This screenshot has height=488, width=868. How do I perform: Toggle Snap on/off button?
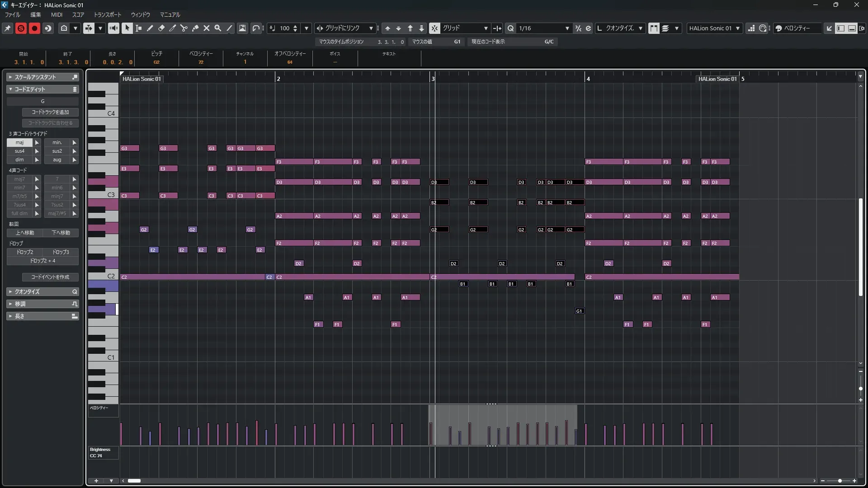[434, 28]
